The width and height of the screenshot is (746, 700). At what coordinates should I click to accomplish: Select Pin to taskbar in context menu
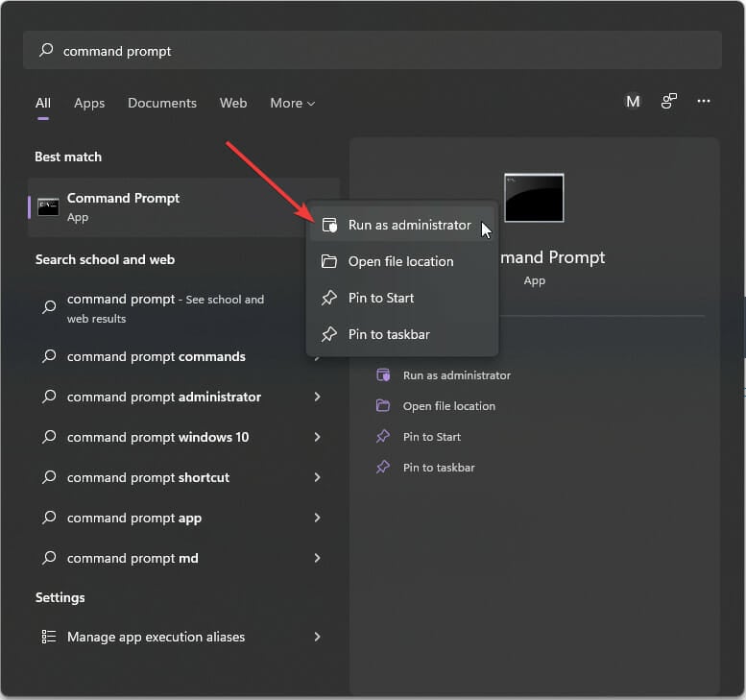click(x=389, y=335)
